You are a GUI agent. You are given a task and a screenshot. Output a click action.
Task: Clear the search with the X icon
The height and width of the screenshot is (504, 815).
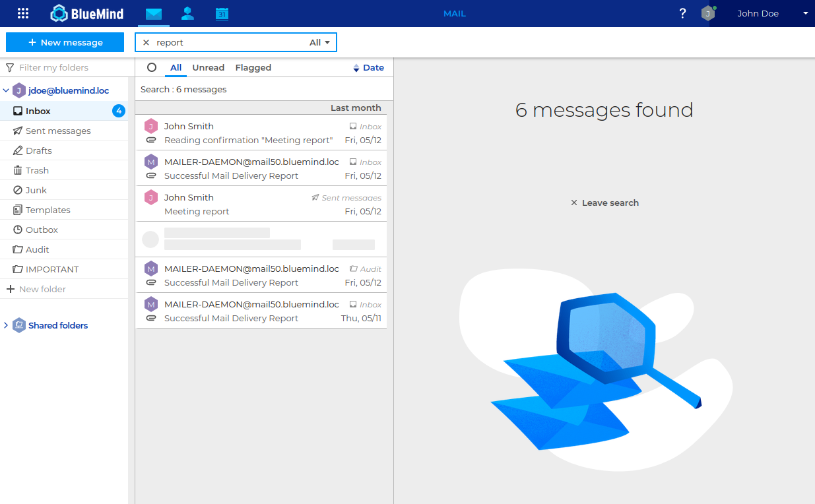146,42
